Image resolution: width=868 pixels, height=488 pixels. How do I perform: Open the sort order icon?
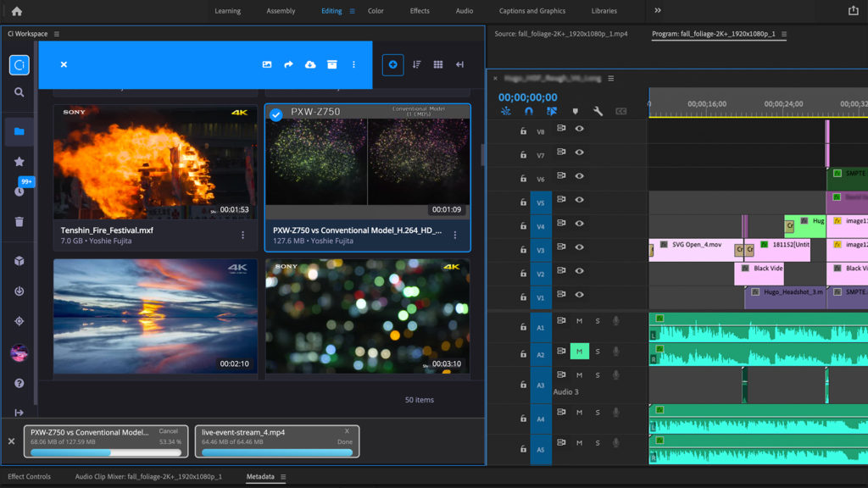click(416, 64)
